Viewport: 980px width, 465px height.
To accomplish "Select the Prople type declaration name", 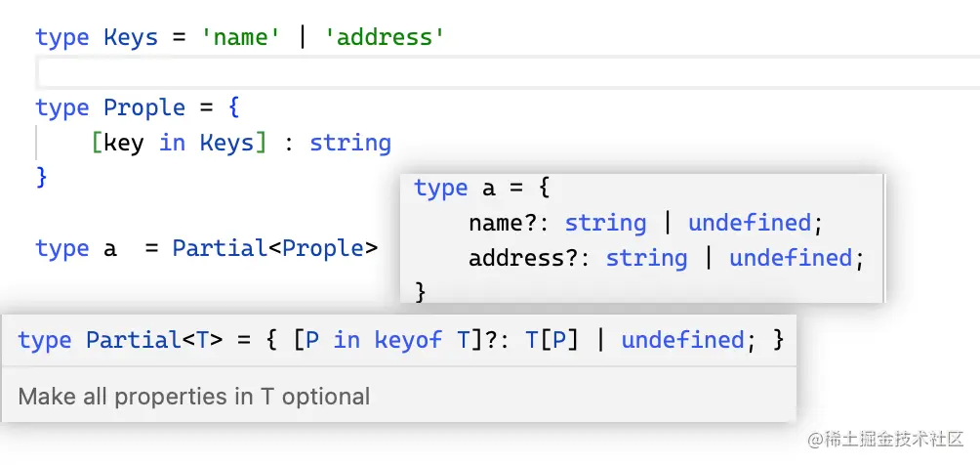I will [x=144, y=107].
